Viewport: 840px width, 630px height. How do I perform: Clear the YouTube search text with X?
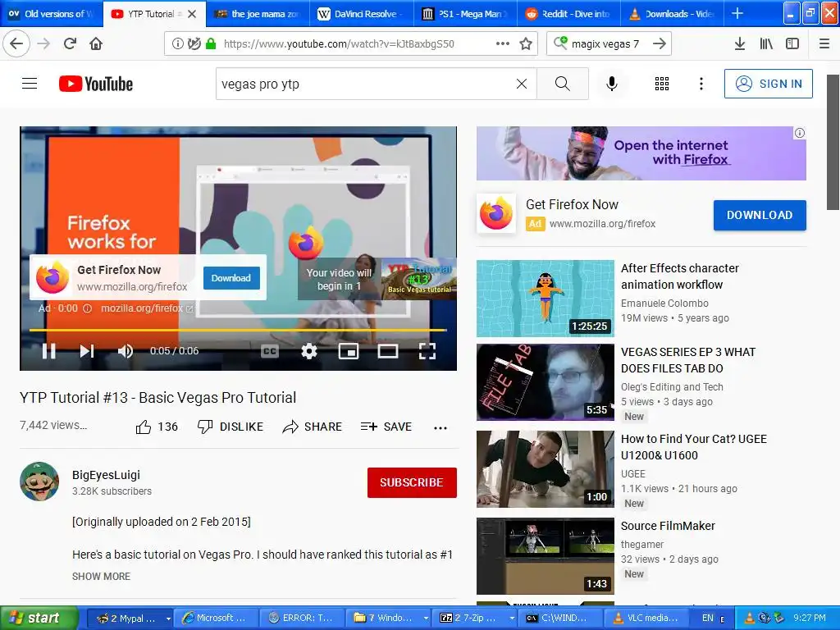521,84
